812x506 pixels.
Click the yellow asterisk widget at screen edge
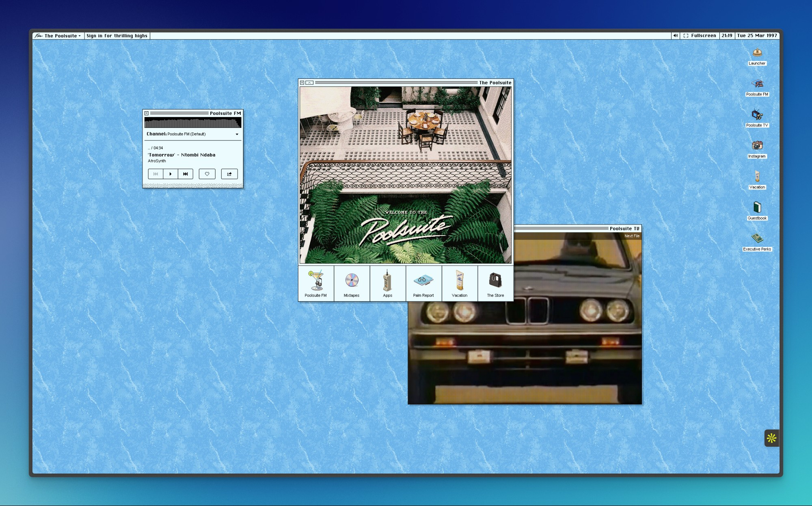[x=771, y=438]
